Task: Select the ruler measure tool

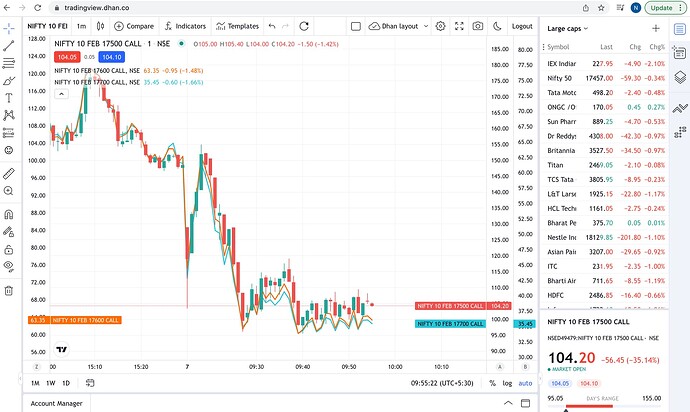Action: (x=9, y=173)
